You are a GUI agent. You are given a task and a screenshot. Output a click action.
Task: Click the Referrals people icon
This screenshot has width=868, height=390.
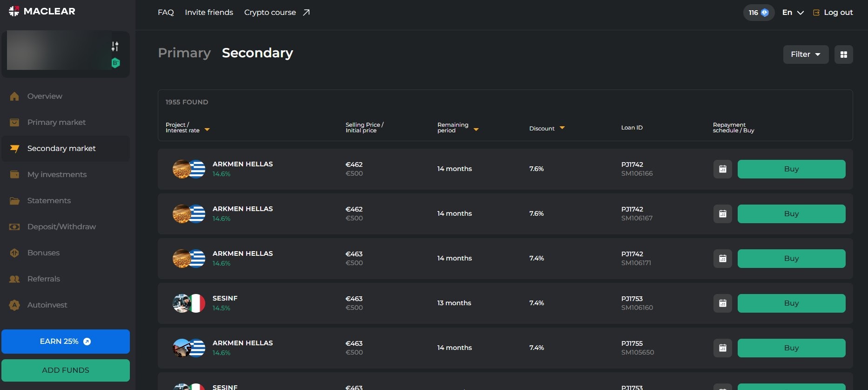coord(14,279)
